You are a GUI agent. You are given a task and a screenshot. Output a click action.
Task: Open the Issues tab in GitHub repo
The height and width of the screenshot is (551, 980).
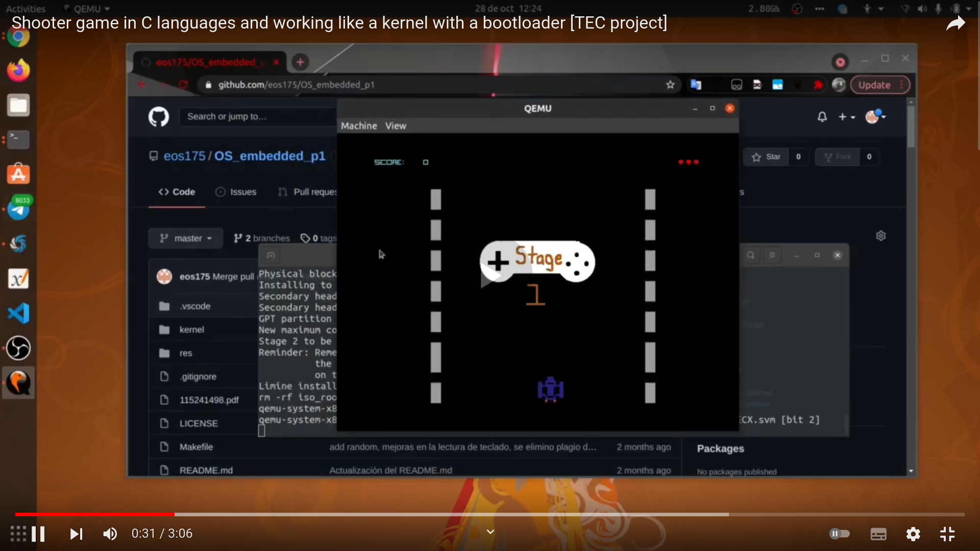243,192
